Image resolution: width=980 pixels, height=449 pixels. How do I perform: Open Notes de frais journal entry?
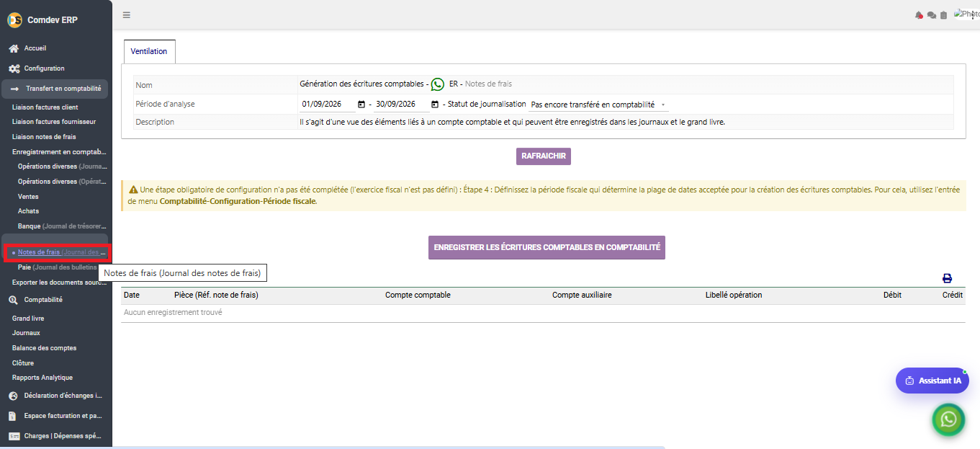click(62, 252)
